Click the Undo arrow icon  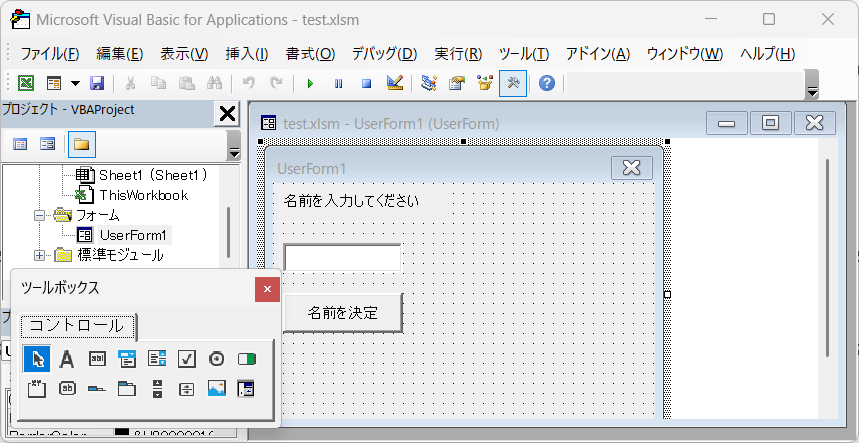pos(249,84)
